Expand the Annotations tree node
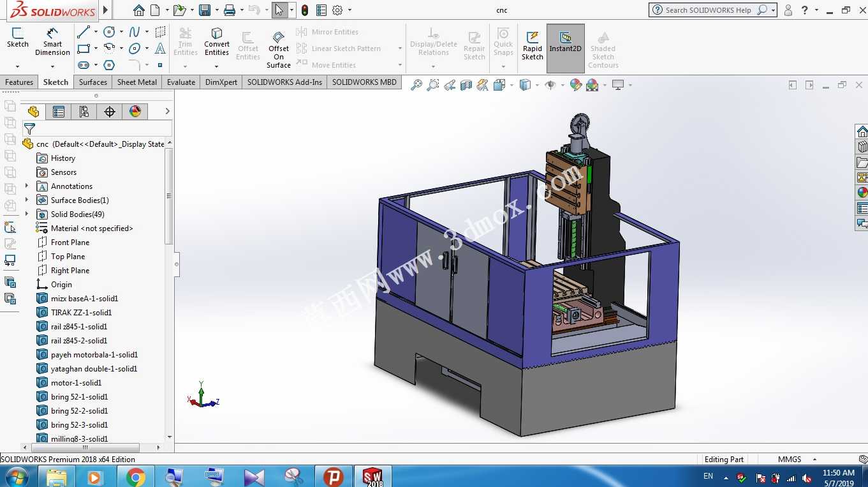The height and width of the screenshot is (487, 868). [27, 186]
